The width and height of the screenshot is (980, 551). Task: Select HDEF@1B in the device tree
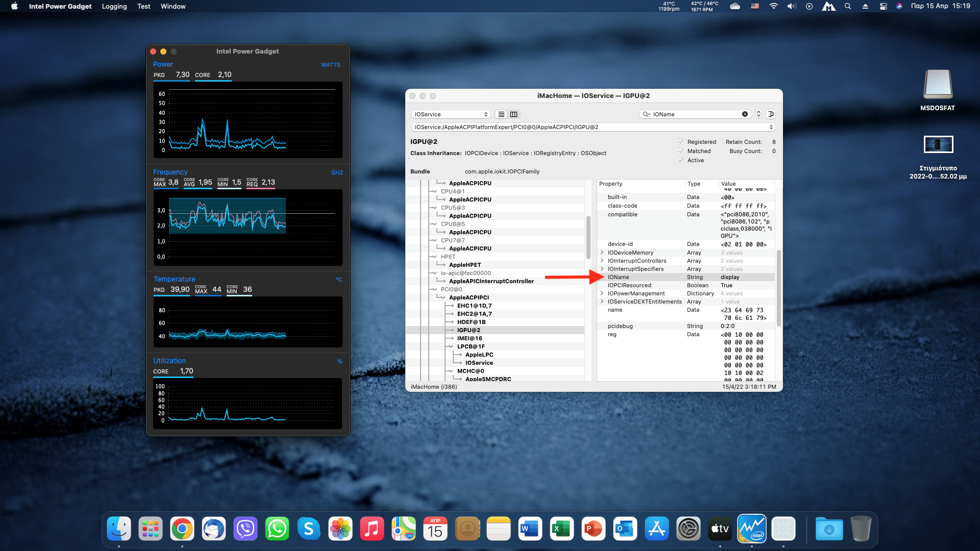pos(471,322)
